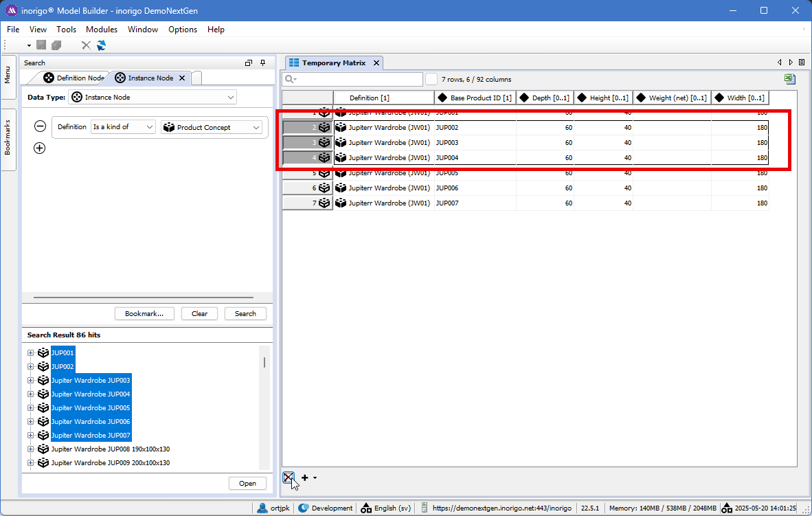This screenshot has width=812, height=516.
Task: Click the refresh icon in the toolbar
Action: click(x=102, y=45)
